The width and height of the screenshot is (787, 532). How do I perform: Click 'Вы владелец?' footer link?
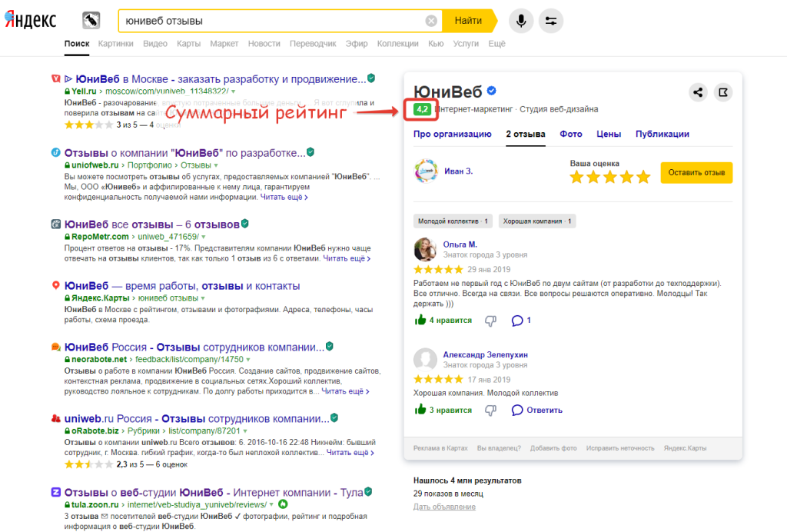pyautogui.click(x=499, y=448)
